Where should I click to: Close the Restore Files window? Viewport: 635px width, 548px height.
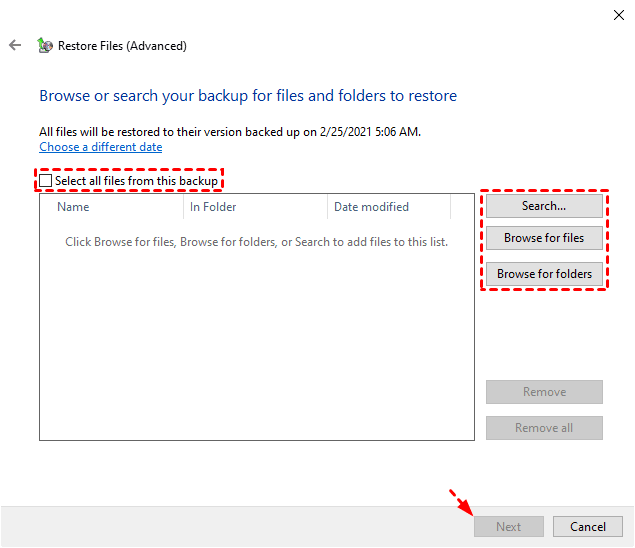pyautogui.click(x=618, y=14)
